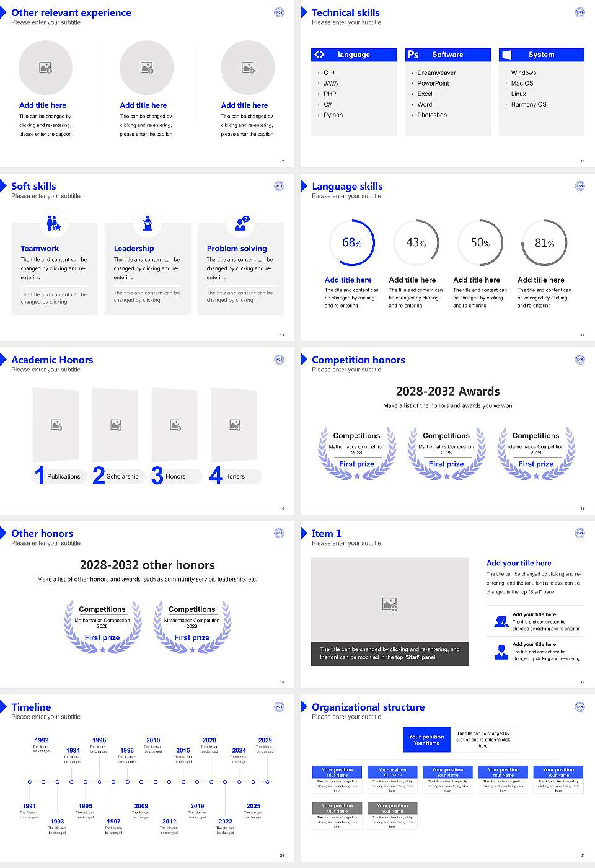Image resolution: width=595 pixels, height=868 pixels.
Task: Select the 81% progress ring
Action: [x=544, y=242]
